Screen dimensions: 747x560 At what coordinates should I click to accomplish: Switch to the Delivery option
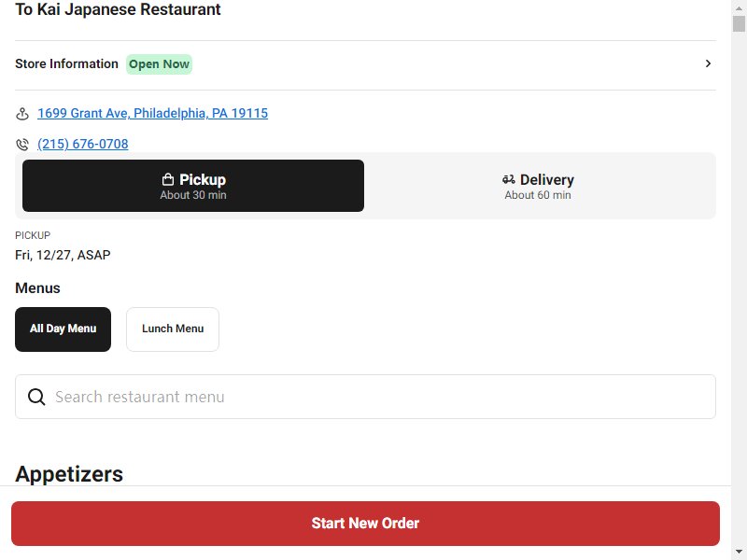pyautogui.click(x=538, y=186)
